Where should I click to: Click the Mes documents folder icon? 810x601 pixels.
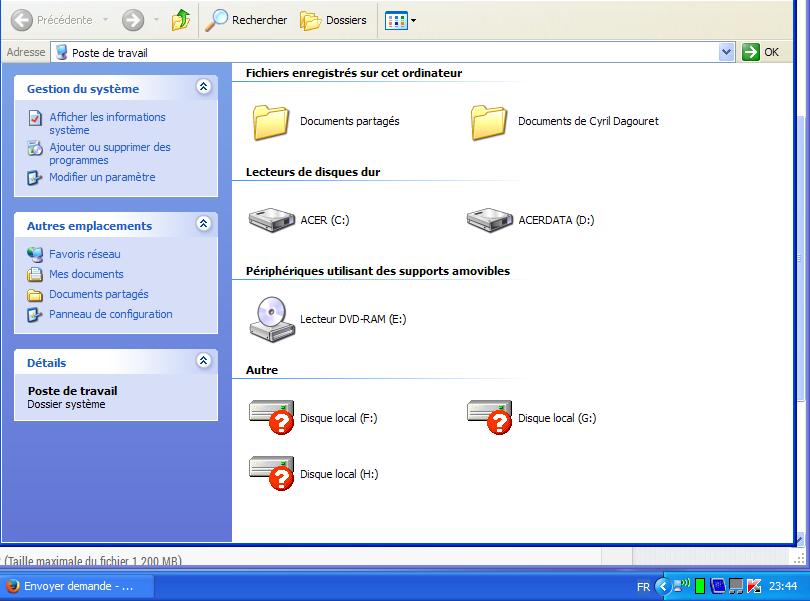click(35, 274)
